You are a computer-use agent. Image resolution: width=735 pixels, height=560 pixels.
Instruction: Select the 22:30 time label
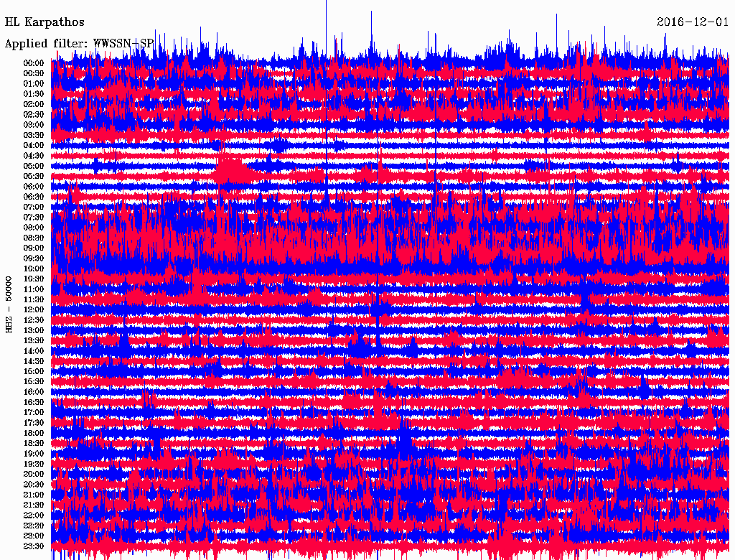pyautogui.click(x=34, y=526)
